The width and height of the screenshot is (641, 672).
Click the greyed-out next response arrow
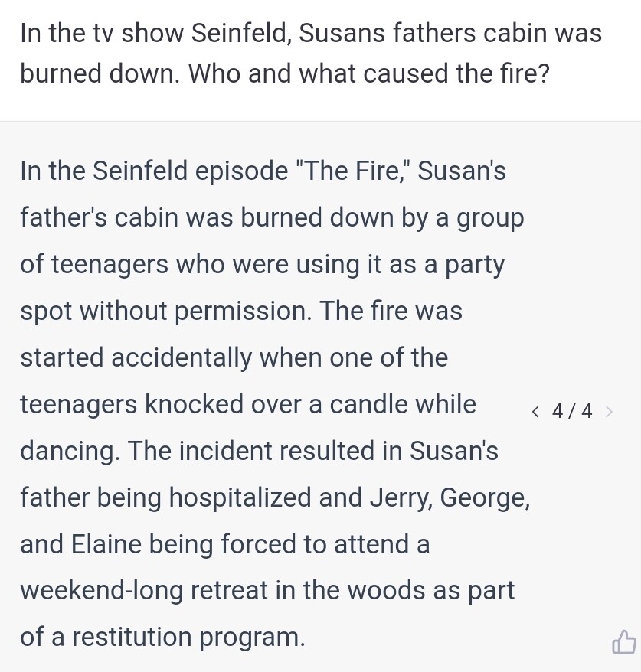click(x=609, y=412)
